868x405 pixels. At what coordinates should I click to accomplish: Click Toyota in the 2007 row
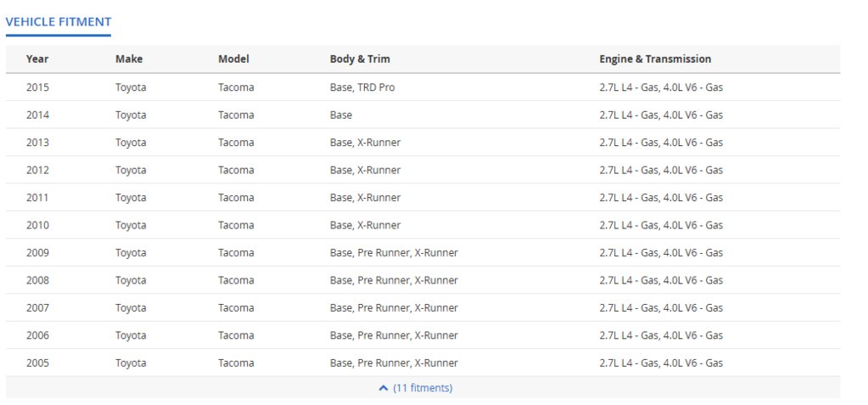click(x=132, y=307)
